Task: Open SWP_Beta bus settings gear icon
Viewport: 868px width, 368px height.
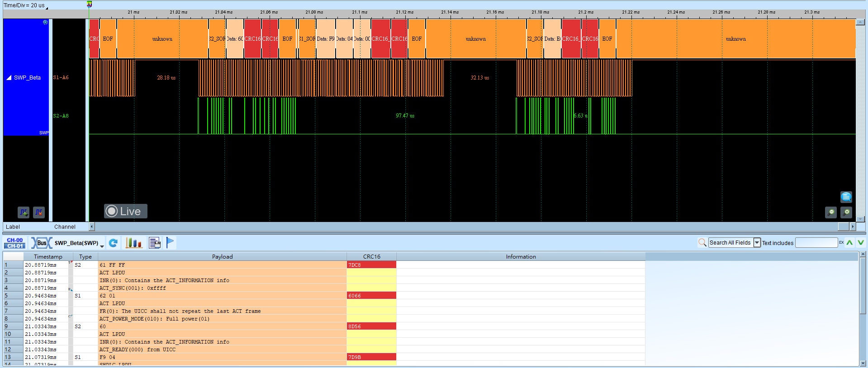Action: click(45, 22)
